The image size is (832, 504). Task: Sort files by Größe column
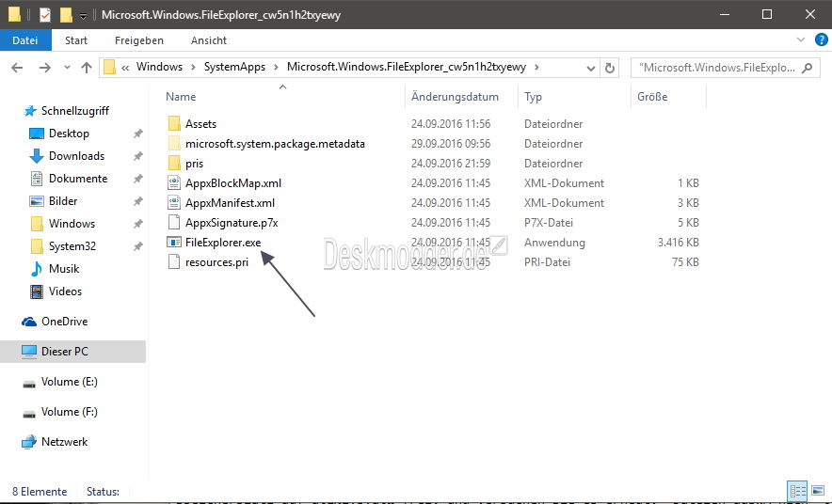click(x=652, y=97)
